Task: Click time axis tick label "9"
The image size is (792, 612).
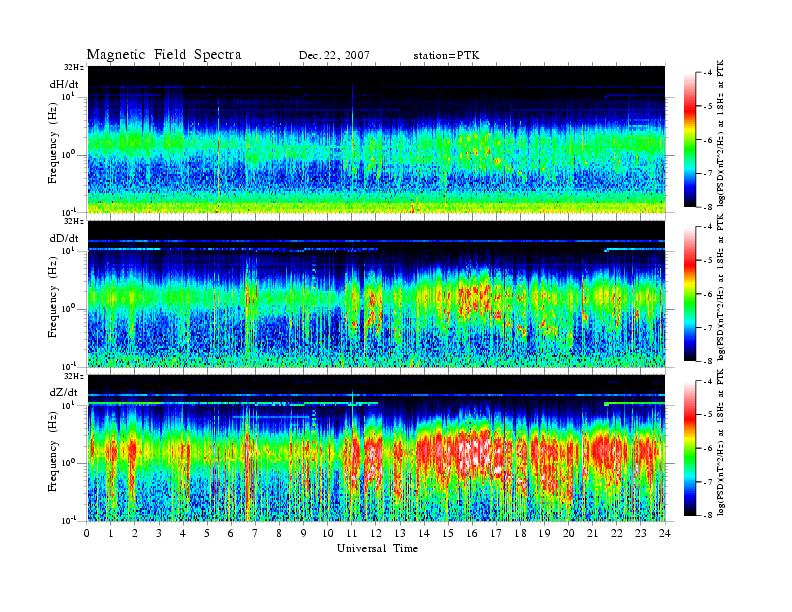Action: (303, 533)
